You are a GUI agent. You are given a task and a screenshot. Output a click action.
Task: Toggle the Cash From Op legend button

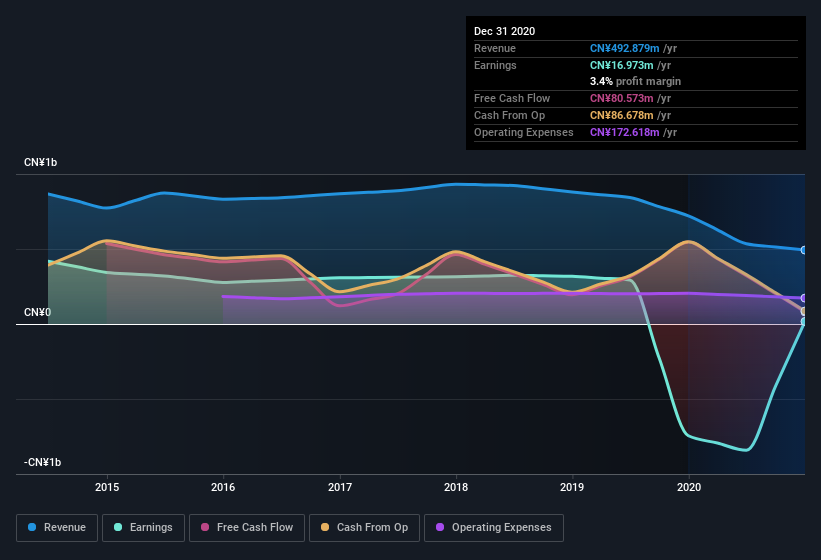tap(364, 528)
